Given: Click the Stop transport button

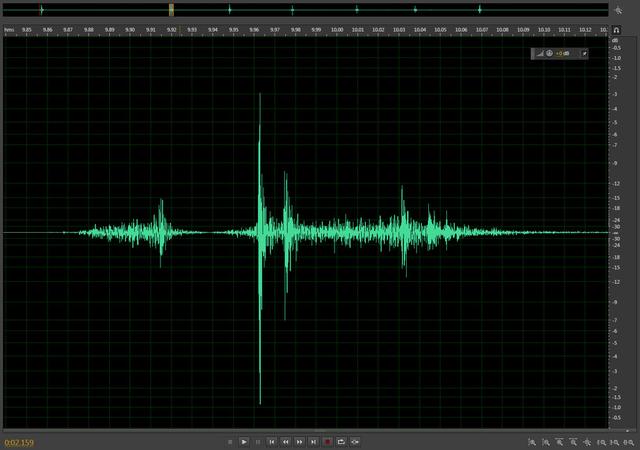Looking at the screenshot, I should (x=230, y=442).
